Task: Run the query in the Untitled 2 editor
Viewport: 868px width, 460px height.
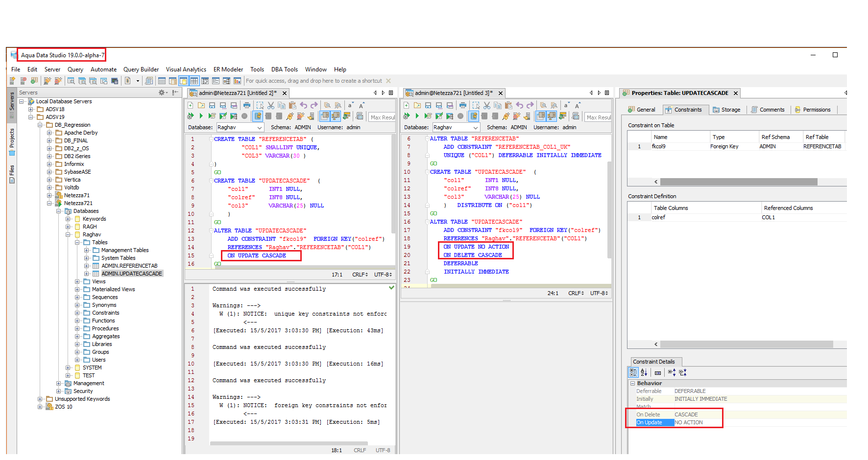Action: pyautogui.click(x=201, y=116)
